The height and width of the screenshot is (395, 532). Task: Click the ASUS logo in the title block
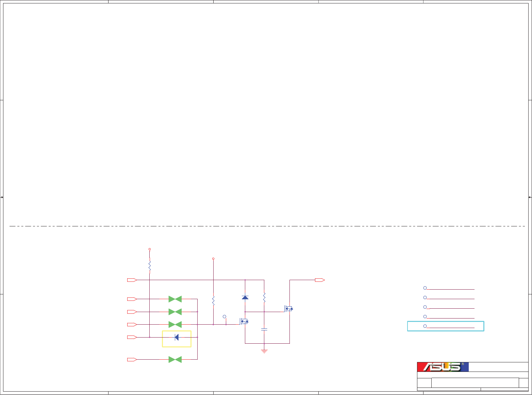443,367
